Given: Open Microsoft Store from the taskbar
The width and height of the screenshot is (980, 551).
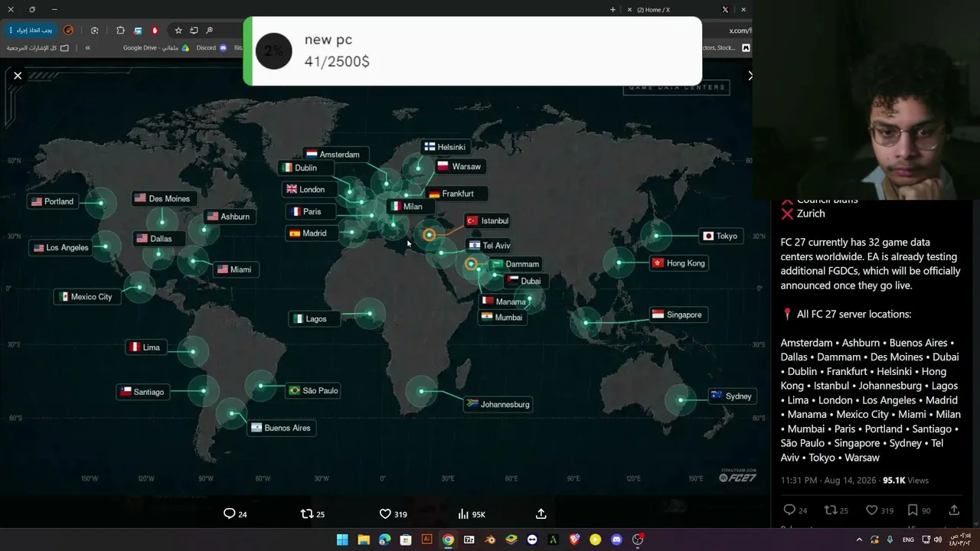Looking at the screenshot, I should coord(406,540).
